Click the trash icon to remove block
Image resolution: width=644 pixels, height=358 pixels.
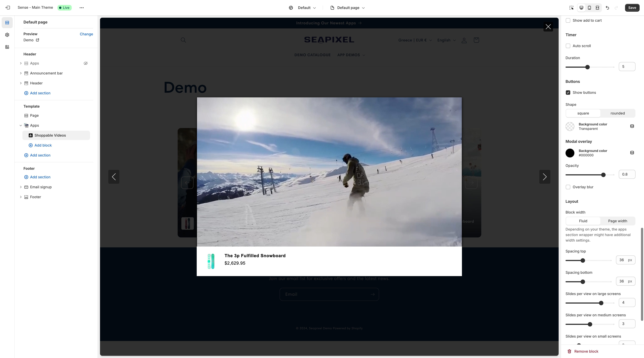tap(569, 351)
